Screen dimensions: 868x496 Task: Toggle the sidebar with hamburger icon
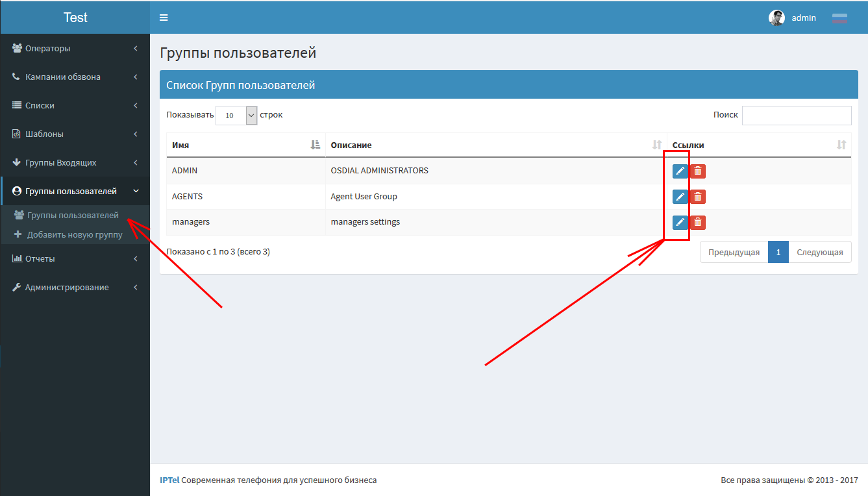pyautogui.click(x=164, y=18)
